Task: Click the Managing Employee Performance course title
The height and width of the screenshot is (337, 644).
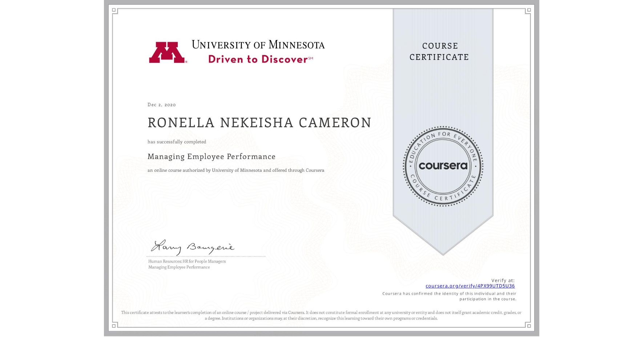Action: [211, 157]
